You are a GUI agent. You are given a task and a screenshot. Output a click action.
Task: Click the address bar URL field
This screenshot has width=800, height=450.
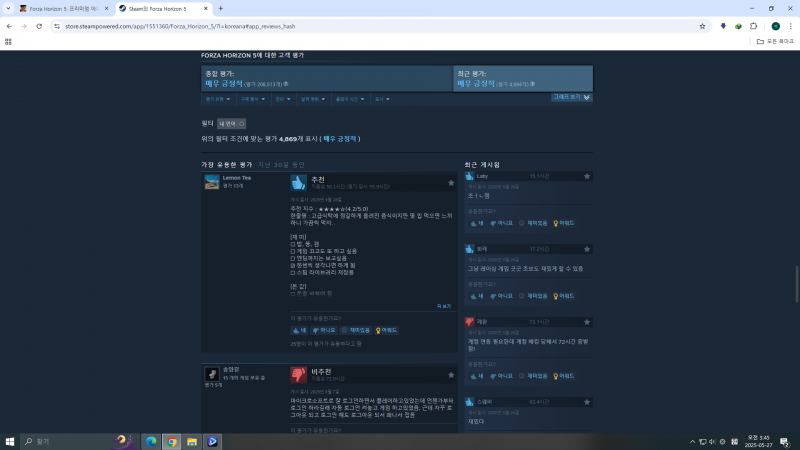point(378,26)
